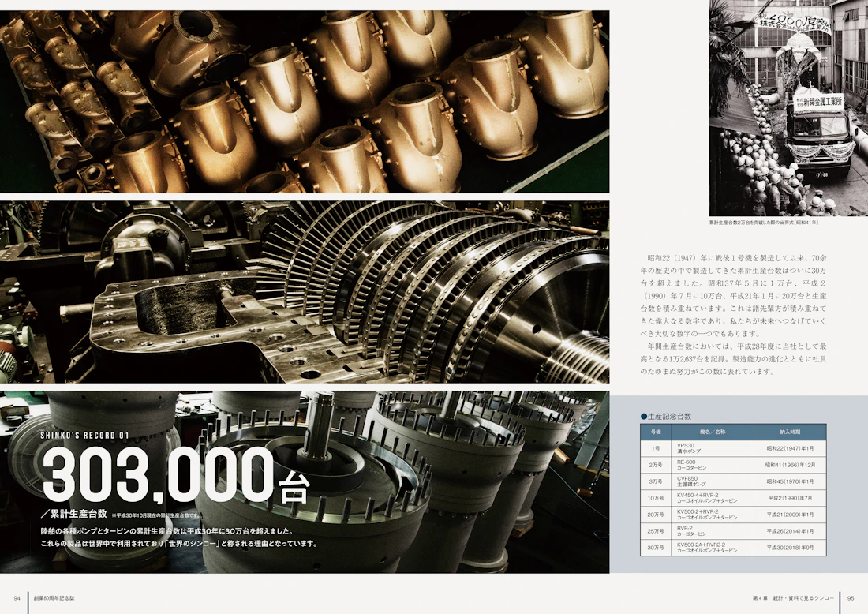Click the photo caption '累計生産台数2万台を突破した際の出荷式'

tap(763, 223)
